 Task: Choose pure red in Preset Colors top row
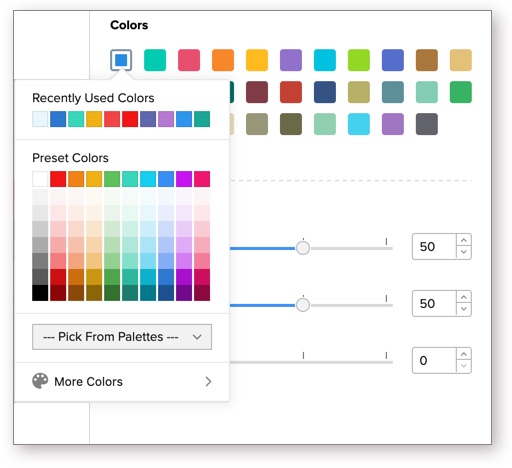click(58, 179)
